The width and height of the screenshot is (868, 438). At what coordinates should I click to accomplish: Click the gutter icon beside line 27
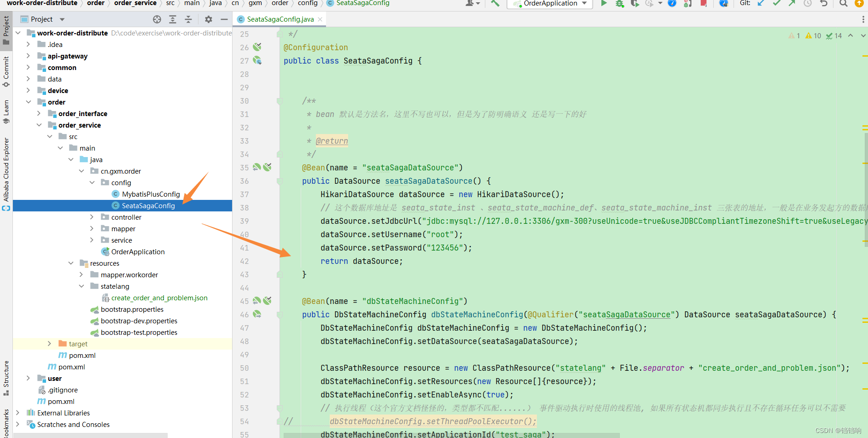point(257,60)
